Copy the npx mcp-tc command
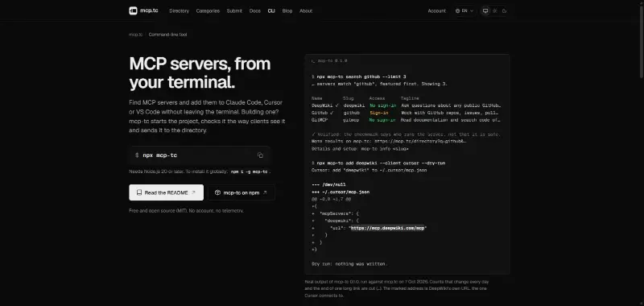The height and width of the screenshot is (306, 644). click(x=260, y=155)
